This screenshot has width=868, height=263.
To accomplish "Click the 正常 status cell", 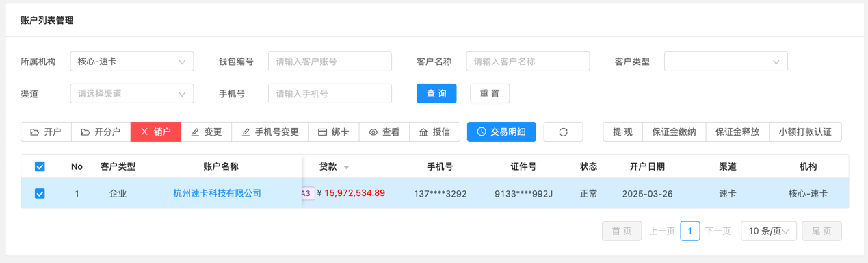I will coord(588,194).
